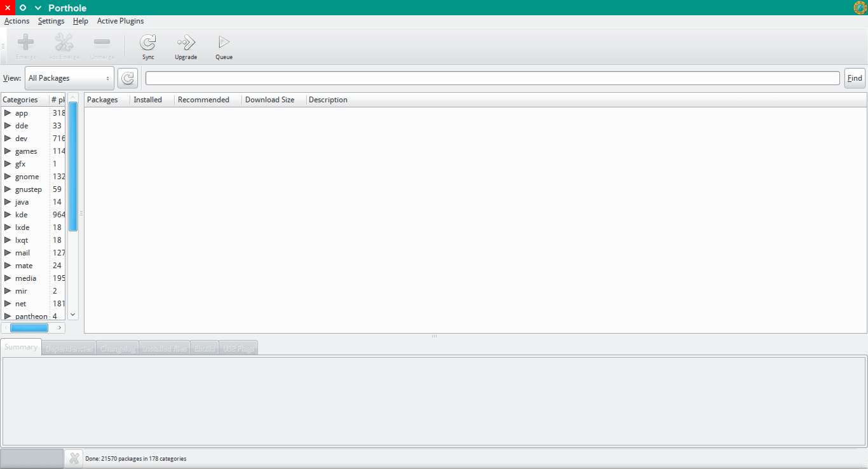This screenshot has width=868, height=469.
Task: Click the Upgrade toolbar icon
Action: point(186,44)
